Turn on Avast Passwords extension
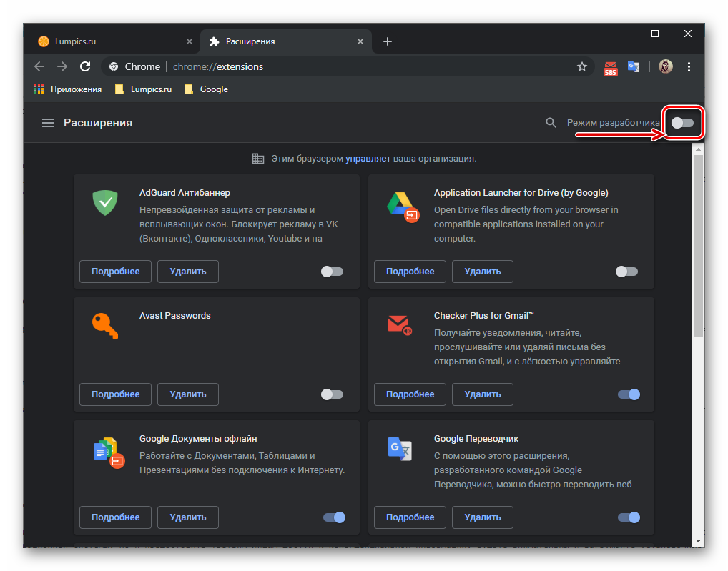 [x=332, y=394]
